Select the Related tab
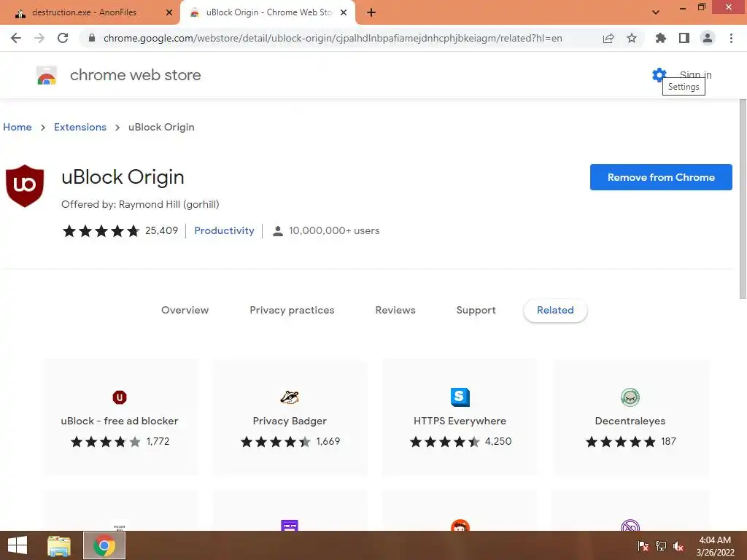This screenshot has height=560, width=747. [x=555, y=310]
